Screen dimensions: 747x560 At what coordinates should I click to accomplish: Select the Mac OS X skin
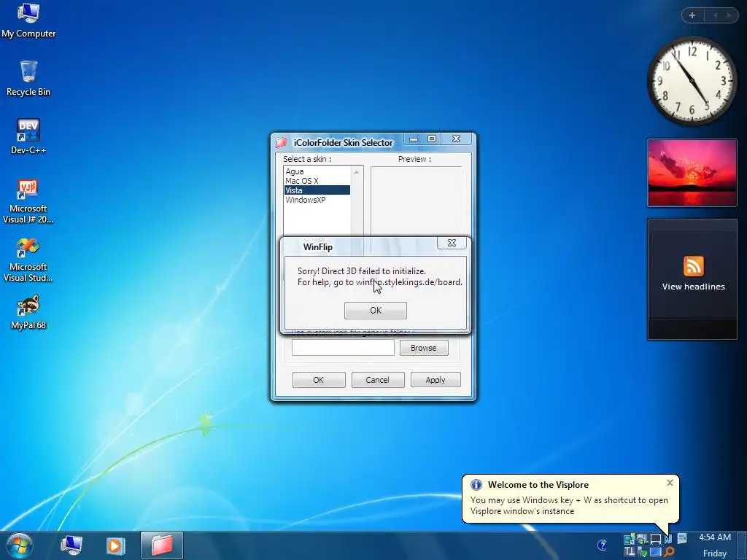pyautogui.click(x=317, y=181)
